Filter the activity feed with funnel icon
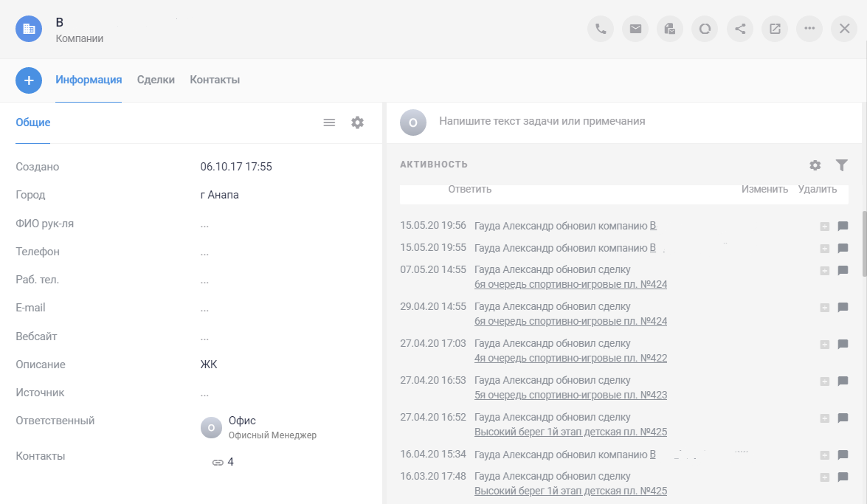867x504 pixels. coord(841,165)
